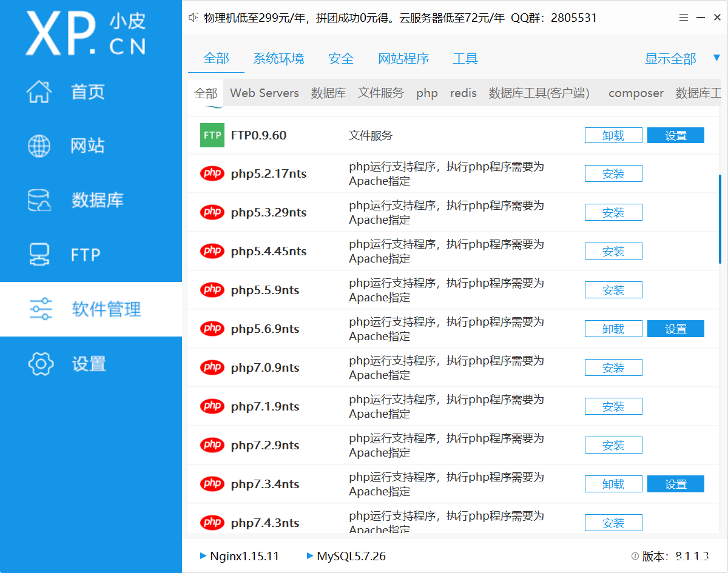Select the Web Servers category tab
This screenshot has height=573, width=728.
point(264,93)
